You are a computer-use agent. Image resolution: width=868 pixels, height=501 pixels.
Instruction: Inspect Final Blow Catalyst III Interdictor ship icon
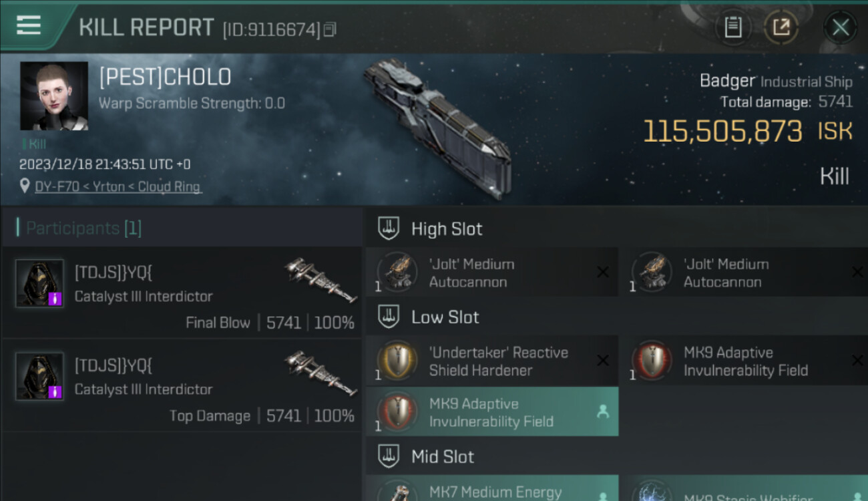click(320, 281)
